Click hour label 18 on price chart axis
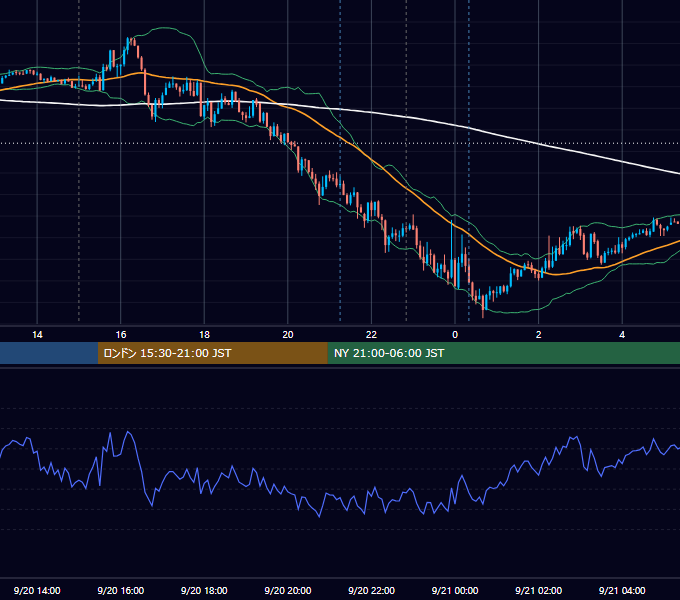This screenshot has width=680, height=600. pyautogui.click(x=204, y=335)
